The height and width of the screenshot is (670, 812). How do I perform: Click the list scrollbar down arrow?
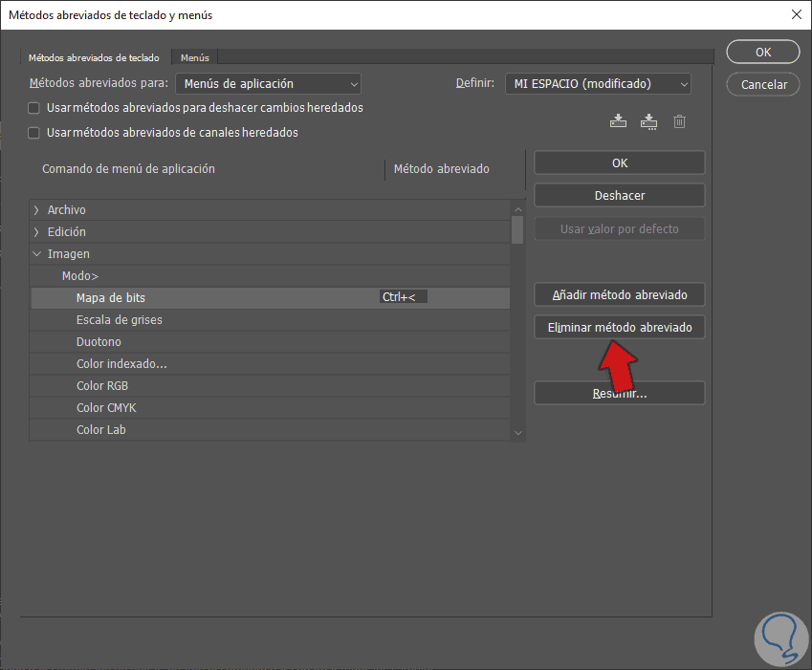(x=517, y=433)
